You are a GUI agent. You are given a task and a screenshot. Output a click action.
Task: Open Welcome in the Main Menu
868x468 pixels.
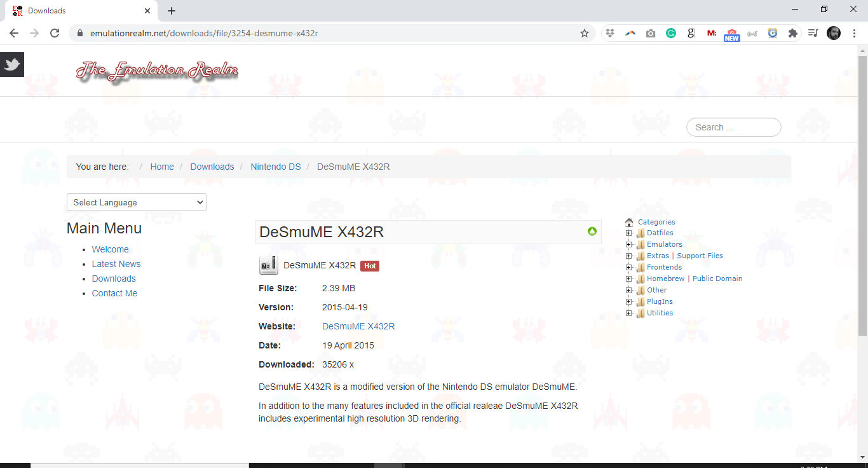pyautogui.click(x=111, y=249)
